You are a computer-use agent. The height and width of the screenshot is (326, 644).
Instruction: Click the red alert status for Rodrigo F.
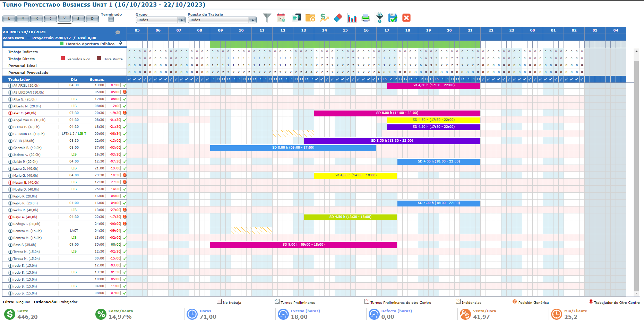click(124, 224)
